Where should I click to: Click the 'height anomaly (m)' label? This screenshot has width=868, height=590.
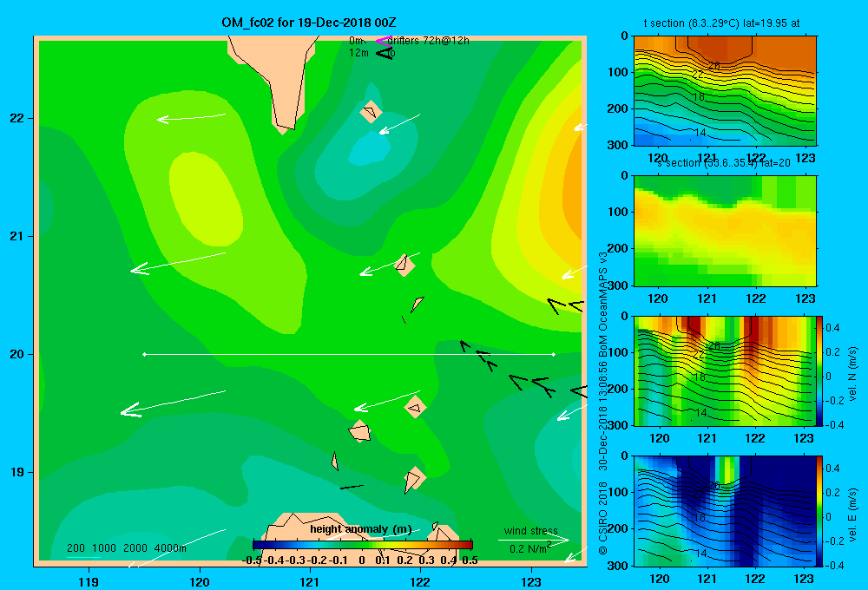361,529
